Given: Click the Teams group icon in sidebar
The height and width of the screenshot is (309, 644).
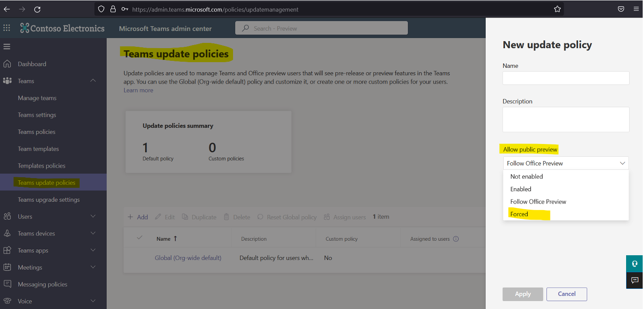Looking at the screenshot, I should (x=7, y=81).
